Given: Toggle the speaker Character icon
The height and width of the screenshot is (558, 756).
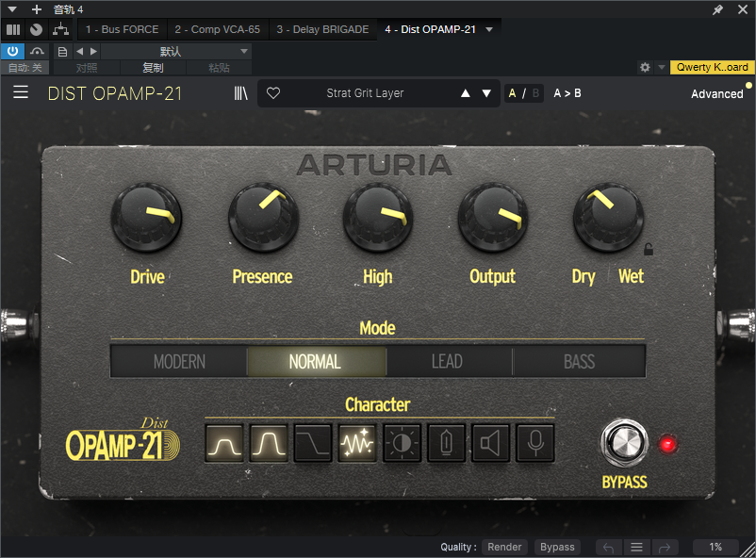Looking at the screenshot, I should coord(490,443).
